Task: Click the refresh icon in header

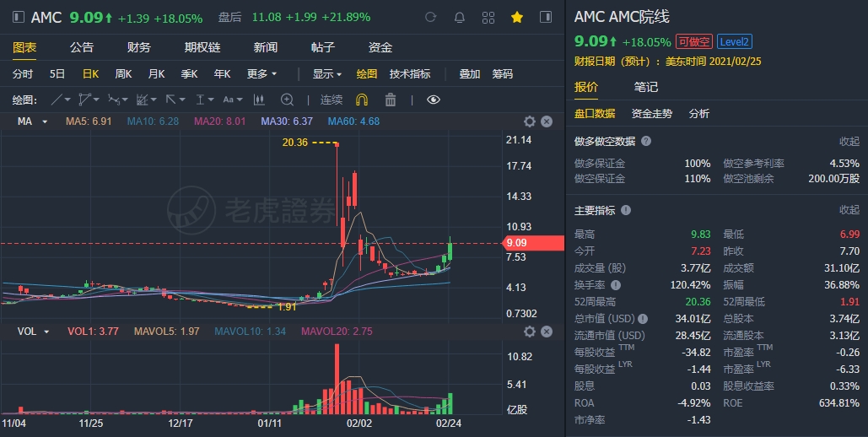Action: point(430,17)
